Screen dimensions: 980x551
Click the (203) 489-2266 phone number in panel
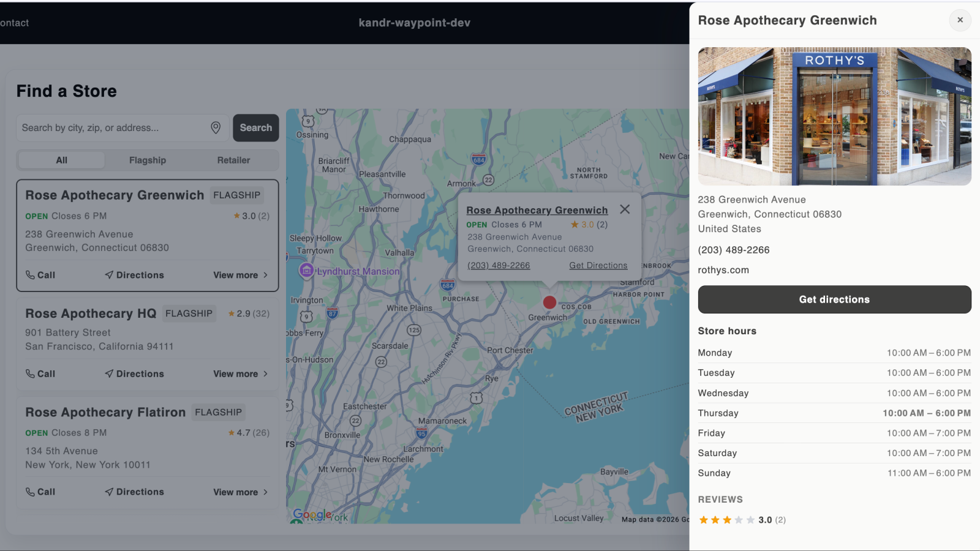coord(734,250)
